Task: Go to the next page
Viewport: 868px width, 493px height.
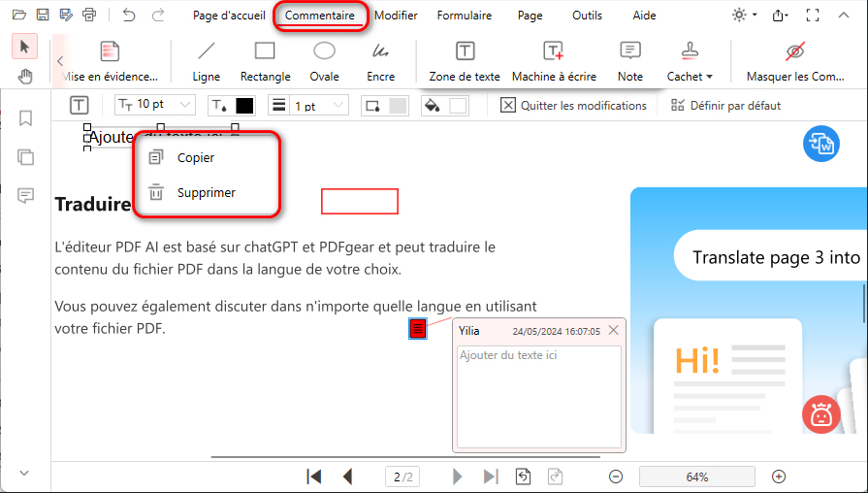Action: (x=457, y=477)
